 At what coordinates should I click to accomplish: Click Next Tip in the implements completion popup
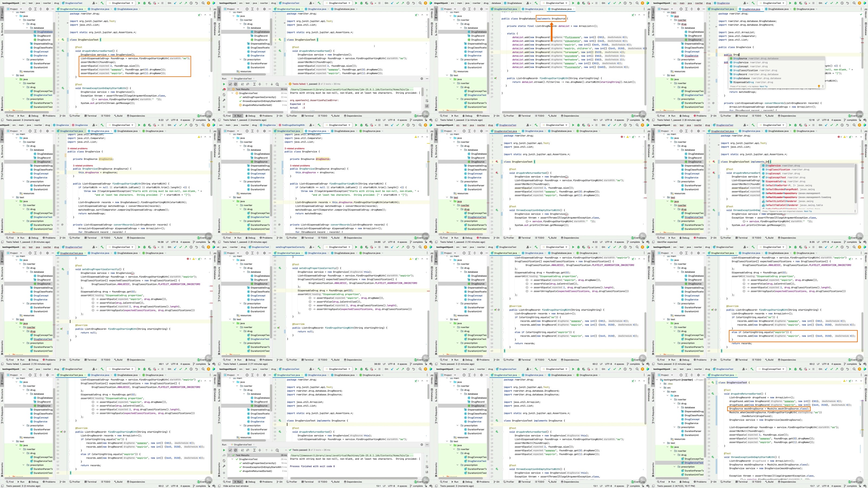tap(808, 211)
